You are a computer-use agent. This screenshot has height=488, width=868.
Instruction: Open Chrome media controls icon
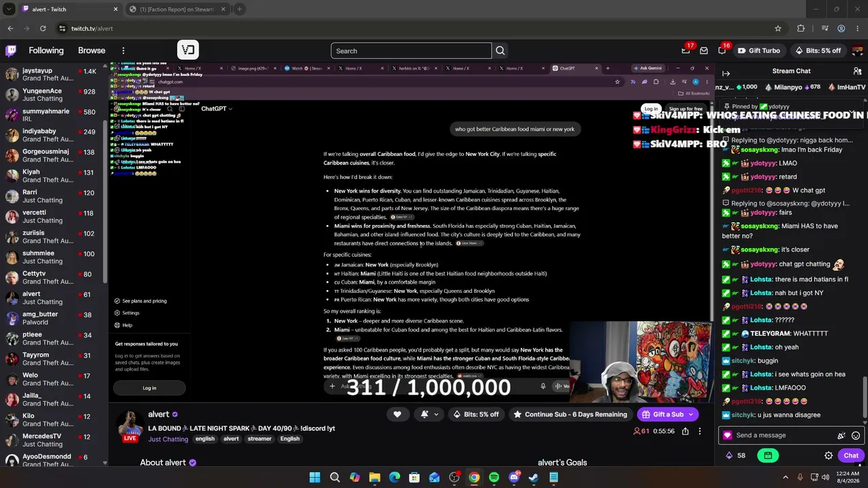coord(825,28)
